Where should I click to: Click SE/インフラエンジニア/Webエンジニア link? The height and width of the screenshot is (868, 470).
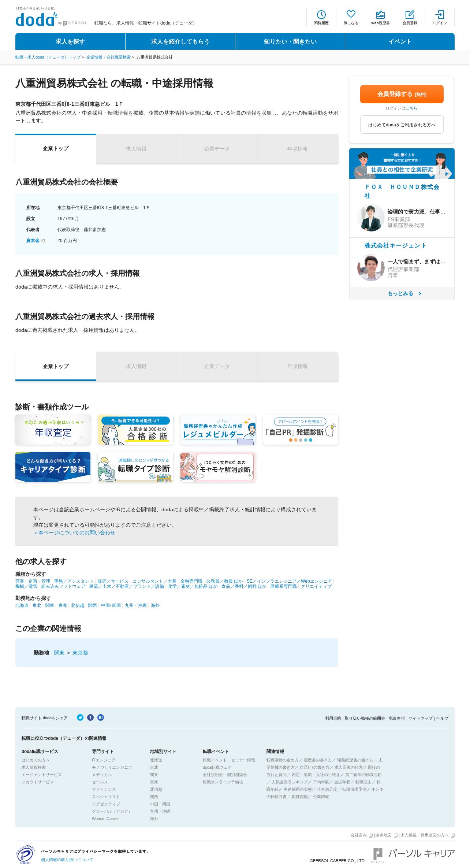pos(289,581)
